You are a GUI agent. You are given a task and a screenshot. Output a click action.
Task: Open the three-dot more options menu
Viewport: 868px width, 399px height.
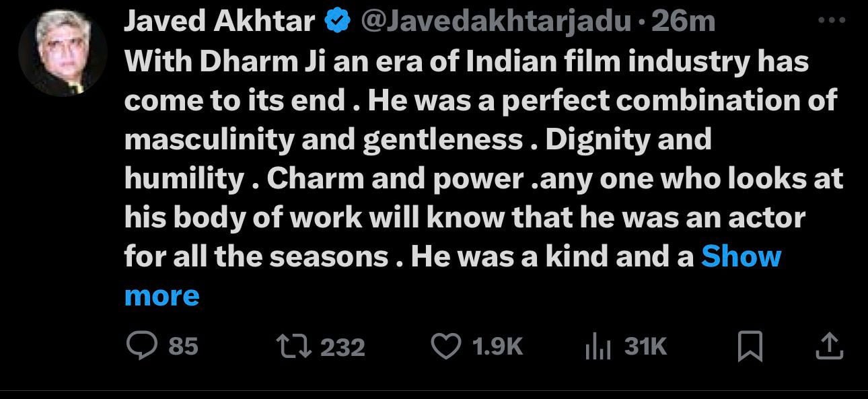(830, 22)
